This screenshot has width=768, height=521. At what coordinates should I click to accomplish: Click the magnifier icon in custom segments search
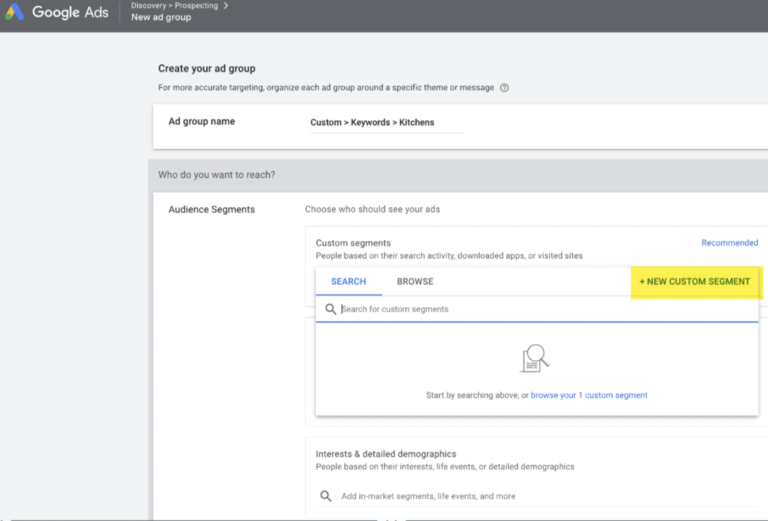(331, 309)
